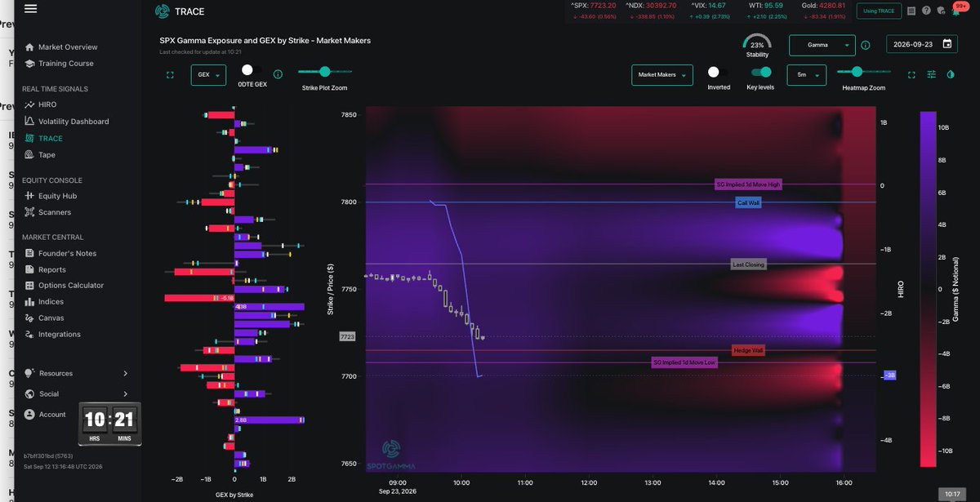Click the ^VIX ticker quote
This screenshot has height=502, width=980.
(x=707, y=10)
